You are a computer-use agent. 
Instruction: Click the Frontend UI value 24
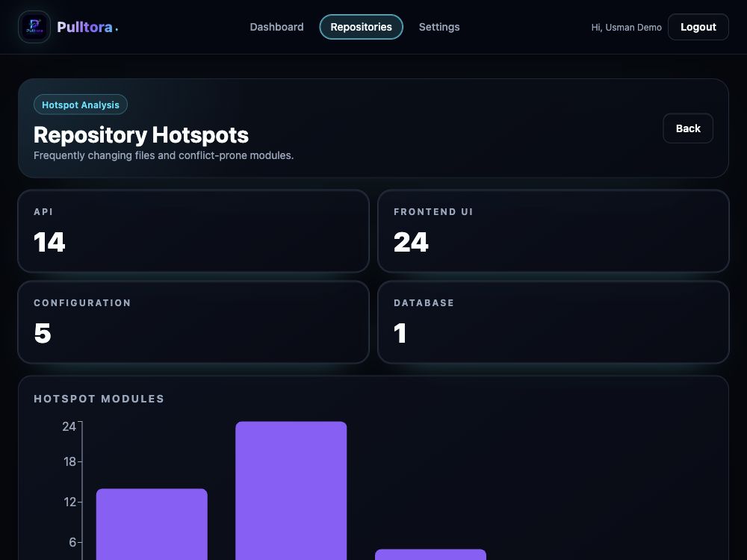(411, 243)
